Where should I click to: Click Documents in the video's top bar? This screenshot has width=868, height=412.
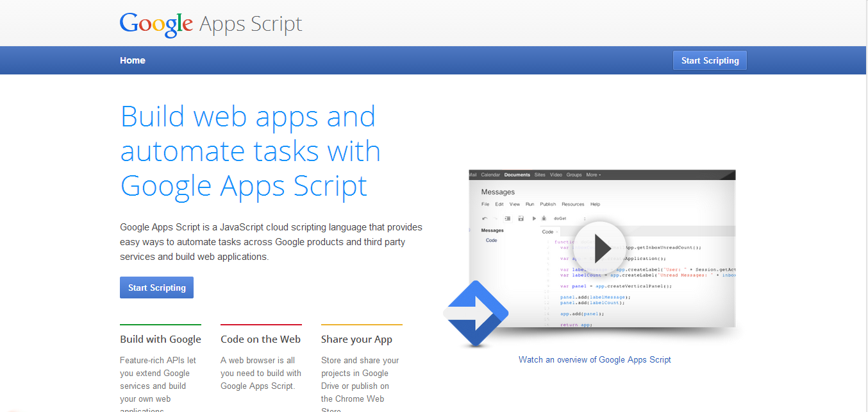[517, 175]
